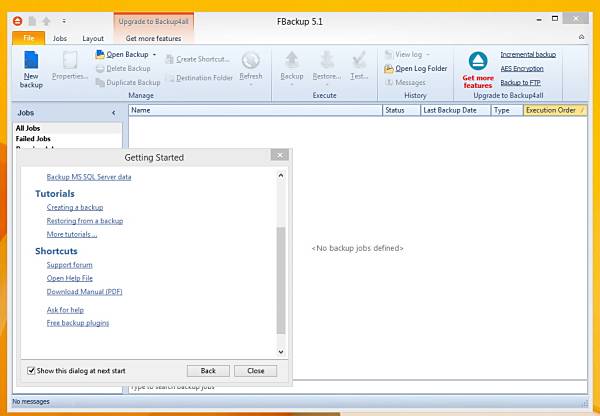The height and width of the screenshot is (416, 600).
Task: Click the More tutorials link
Action: tap(72, 234)
